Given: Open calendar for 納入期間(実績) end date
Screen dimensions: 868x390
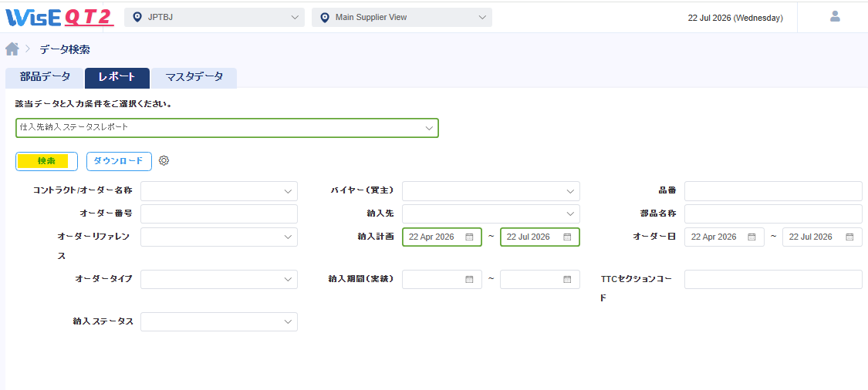Looking at the screenshot, I should [567, 279].
